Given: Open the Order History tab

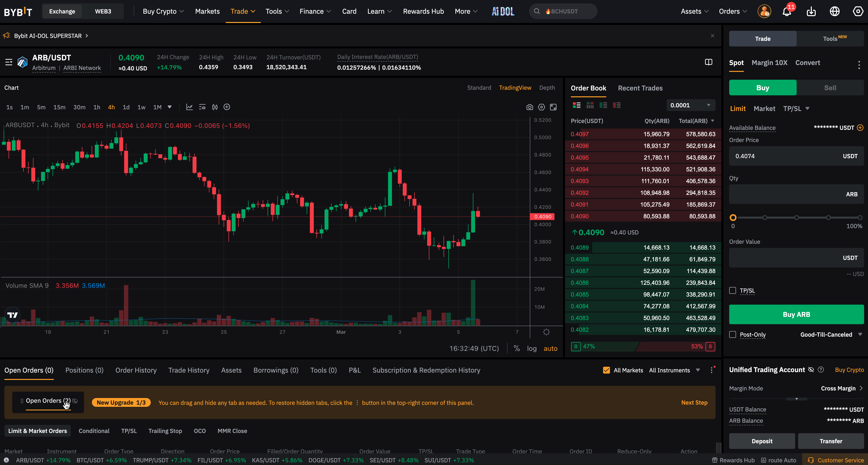Looking at the screenshot, I should [136, 370].
